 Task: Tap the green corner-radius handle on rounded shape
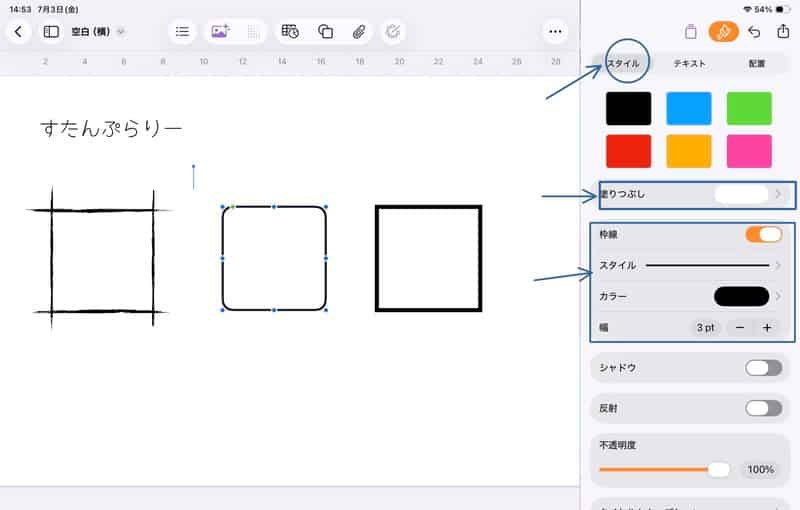click(x=233, y=207)
